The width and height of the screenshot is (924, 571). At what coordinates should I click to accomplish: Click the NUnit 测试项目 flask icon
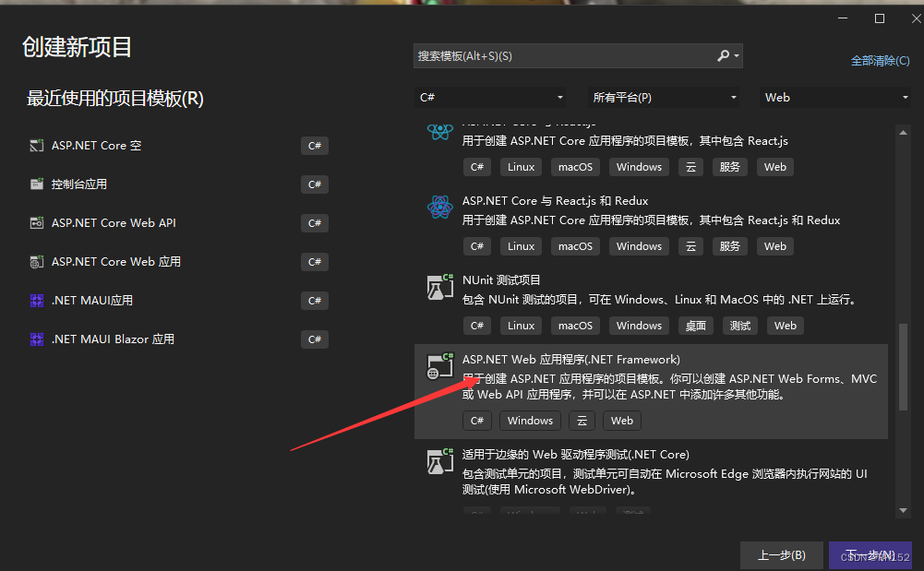[440, 287]
